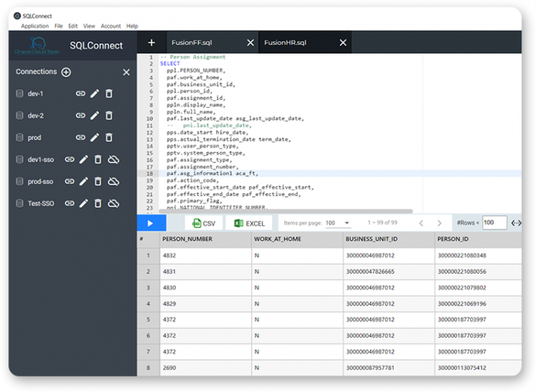Edit the Test-SSO connection
Image resolution: width=536 pixels, height=392 pixels.
(83, 204)
